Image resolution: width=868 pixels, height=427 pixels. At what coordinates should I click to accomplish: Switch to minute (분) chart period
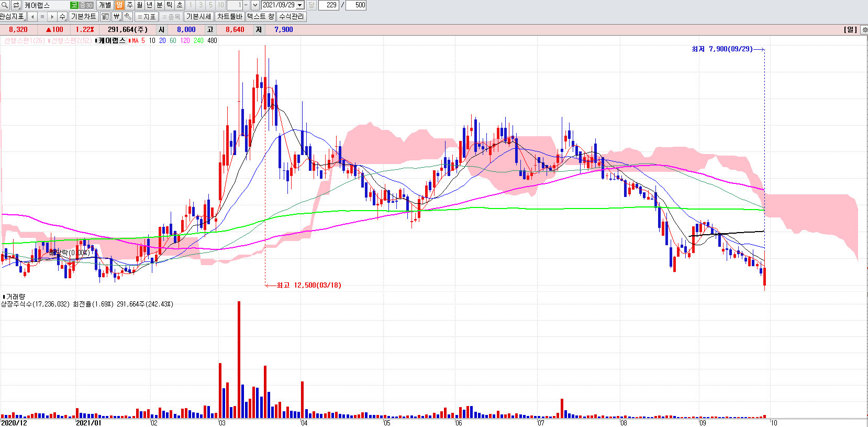[x=160, y=5]
